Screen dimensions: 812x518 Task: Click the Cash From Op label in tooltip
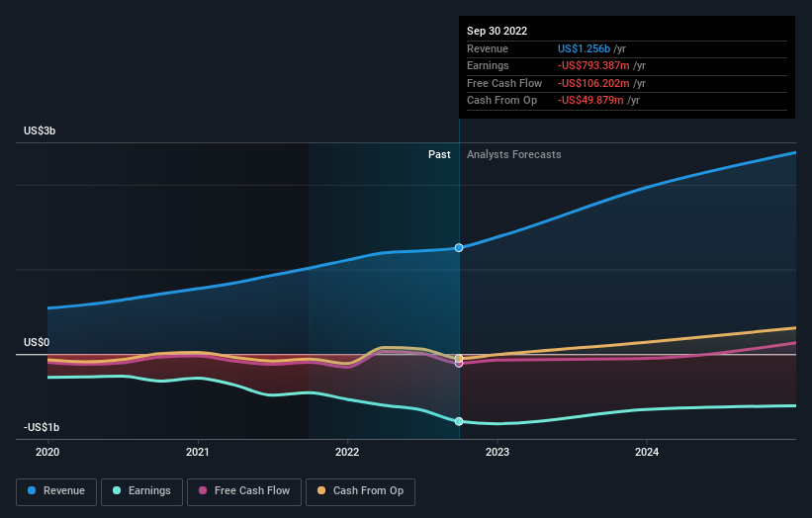pos(501,101)
